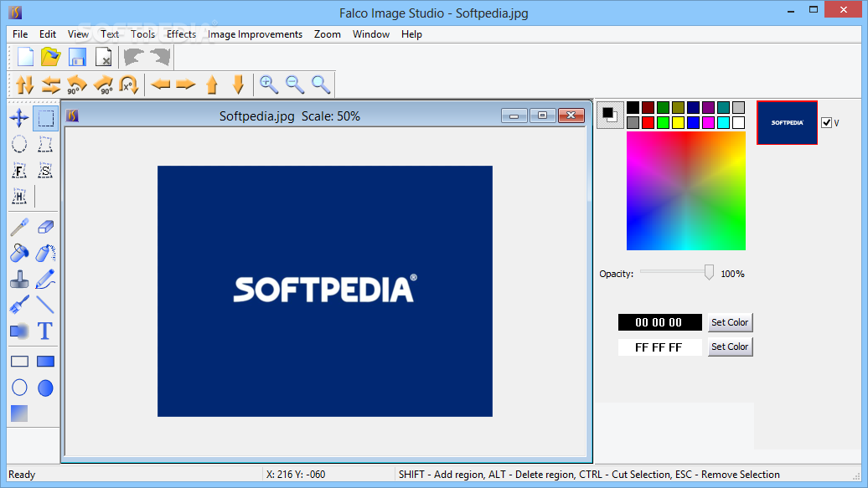
Task: Select the Spray can tool
Action: 45,253
